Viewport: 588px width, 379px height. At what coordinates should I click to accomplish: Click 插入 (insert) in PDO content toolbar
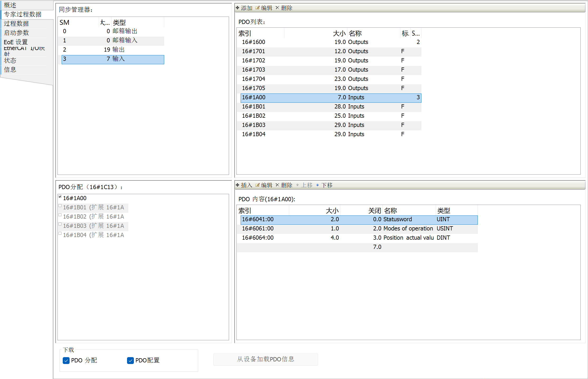(x=244, y=185)
